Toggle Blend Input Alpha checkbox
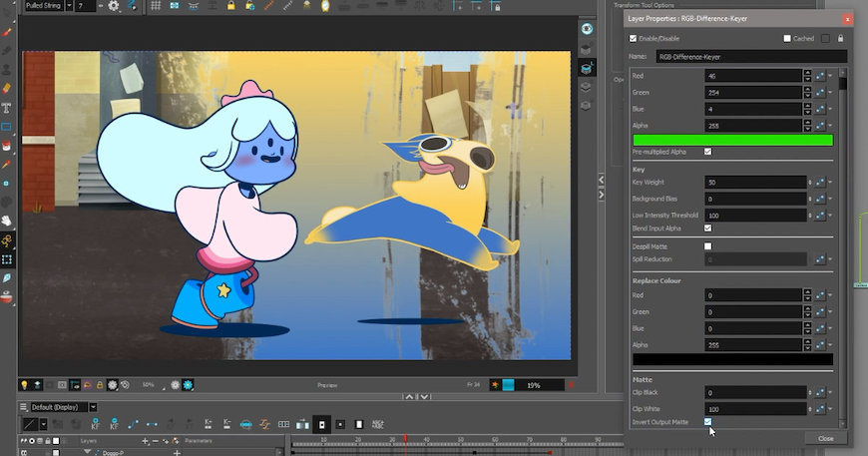 (708, 228)
